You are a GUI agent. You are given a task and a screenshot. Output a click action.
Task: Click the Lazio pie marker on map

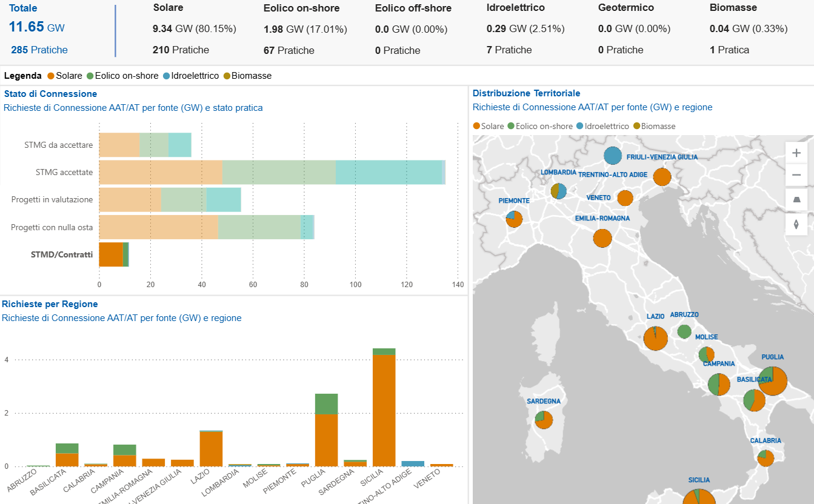click(x=655, y=337)
